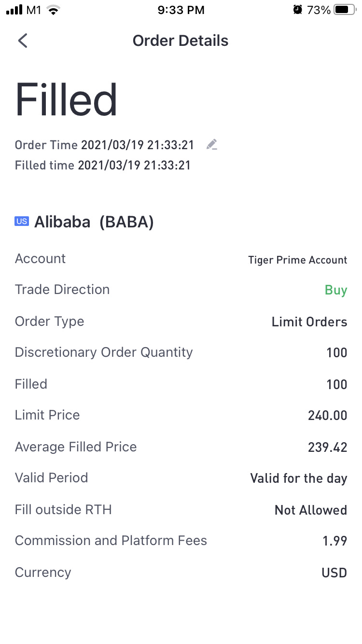The height and width of the screenshot is (644, 362).
Task: Tap the Limit Orders order type value
Action: [309, 322]
